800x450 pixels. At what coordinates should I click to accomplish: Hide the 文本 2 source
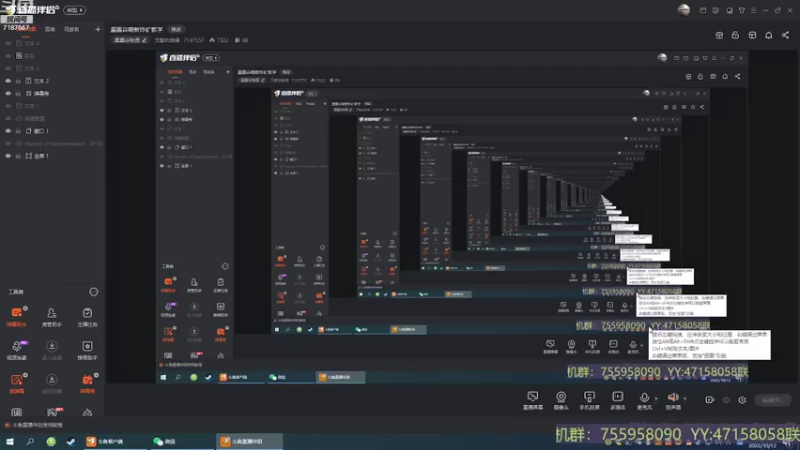coord(8,81)
